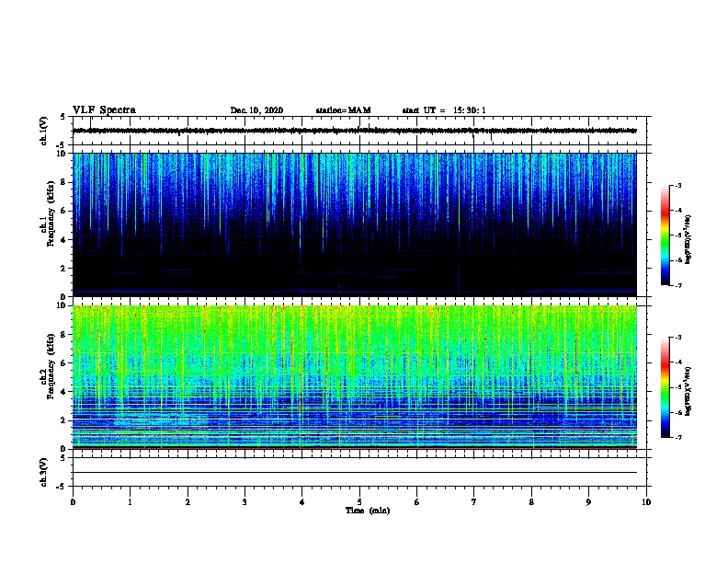Screen dimensions: 728x563
Task: Click the time axis tick label "7"
Action: point(474,502)
